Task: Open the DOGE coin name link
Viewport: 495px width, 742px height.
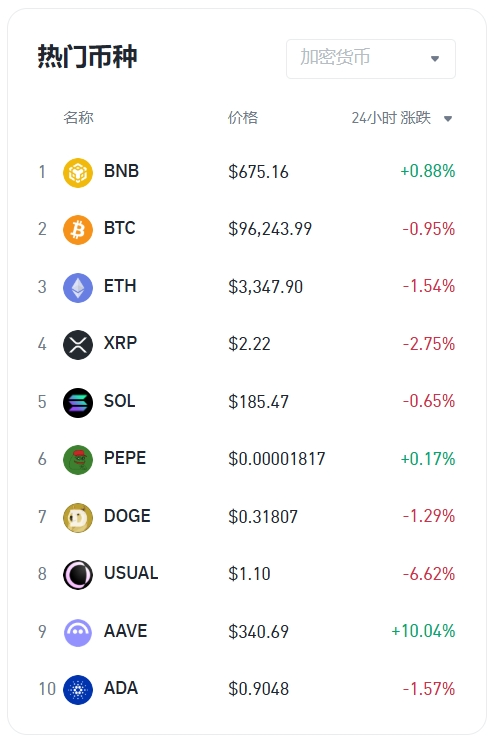Action: tap(127, 516)
